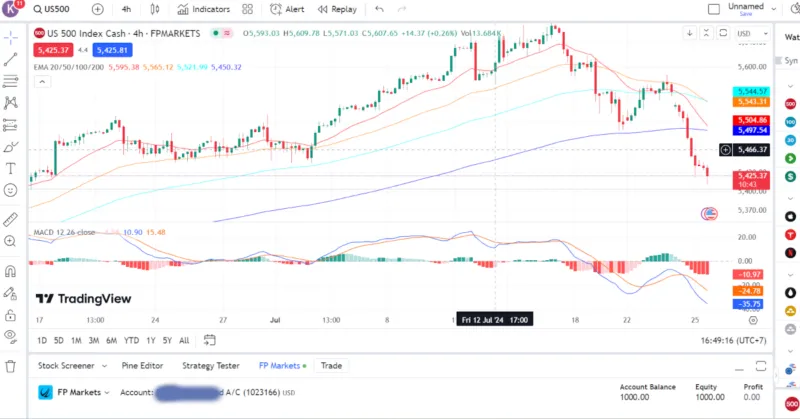This screenshot has width=800, height=419.
Task: Select the ruler measure tool
Action: [x=10, y=219]
